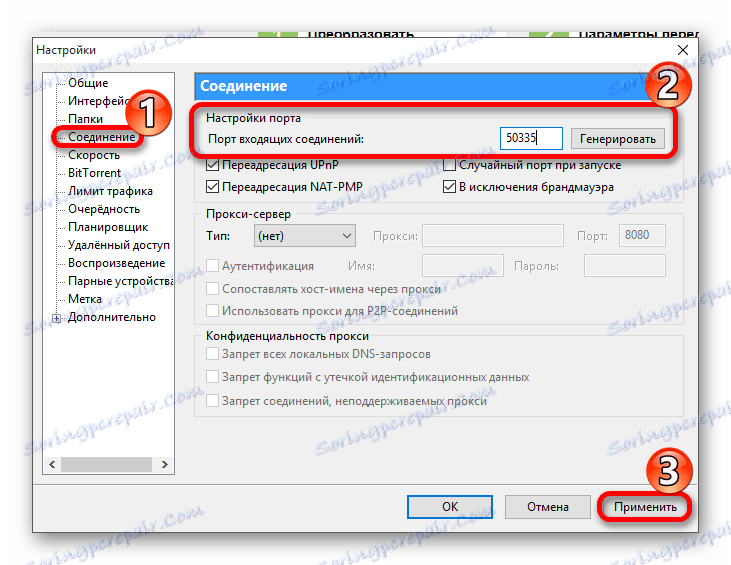Open the BitTorrent settings section
The width and height of the screenshot is (731, 565).
94,173
